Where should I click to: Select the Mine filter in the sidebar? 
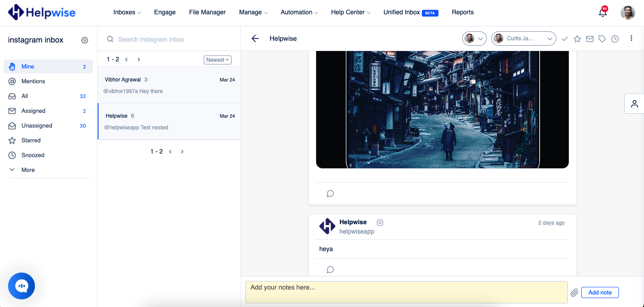(x=27, y=66)
